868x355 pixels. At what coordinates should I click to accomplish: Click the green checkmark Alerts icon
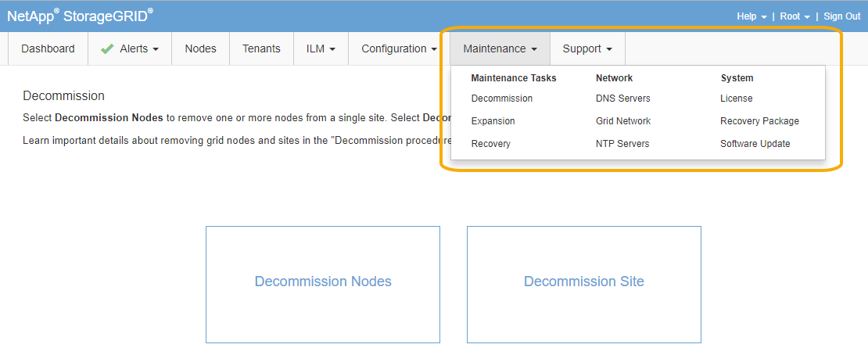coord(107,48)
